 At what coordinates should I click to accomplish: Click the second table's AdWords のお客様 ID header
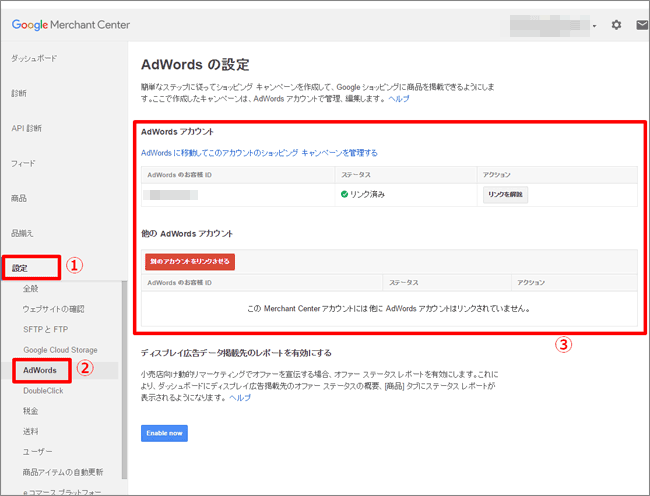pos(179,283)
